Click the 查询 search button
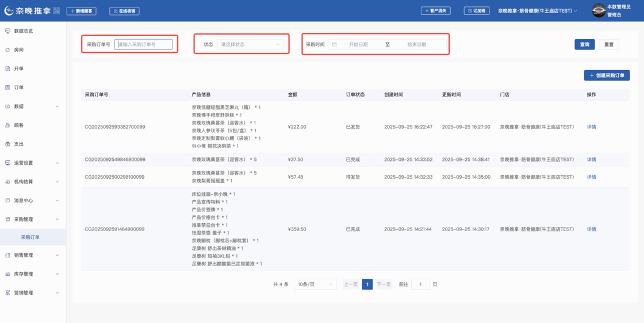 584,44
